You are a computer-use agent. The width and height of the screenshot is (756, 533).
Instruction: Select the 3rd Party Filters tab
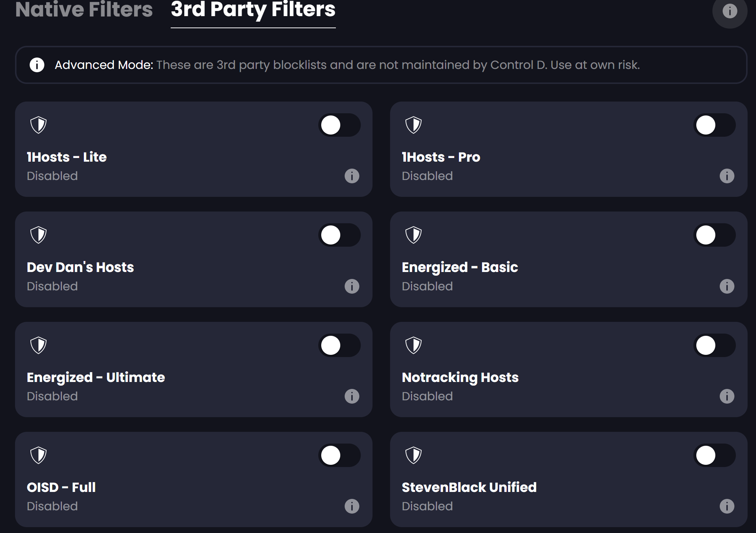(x=253, y=10)
